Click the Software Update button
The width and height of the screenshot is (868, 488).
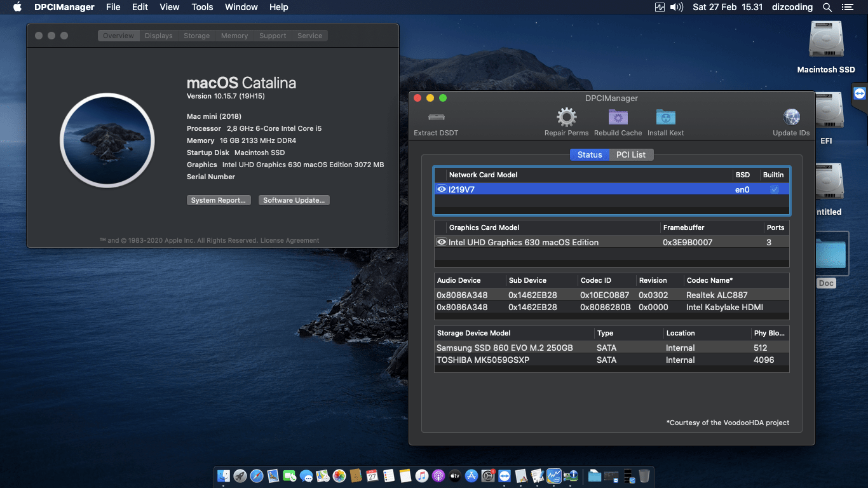pos(294,200)
